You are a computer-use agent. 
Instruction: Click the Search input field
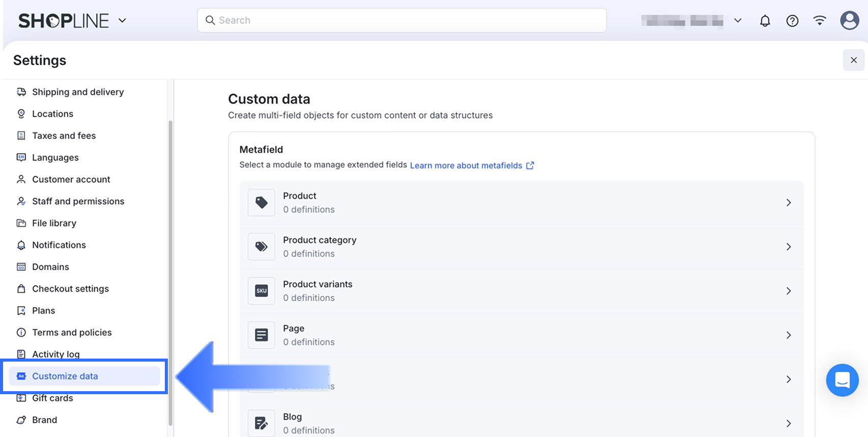tap(402, 20)
